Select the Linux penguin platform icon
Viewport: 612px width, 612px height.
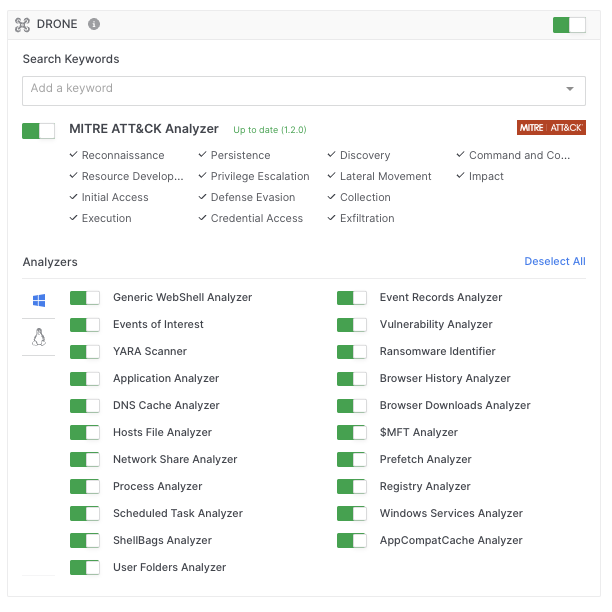(x=39, y=338)
